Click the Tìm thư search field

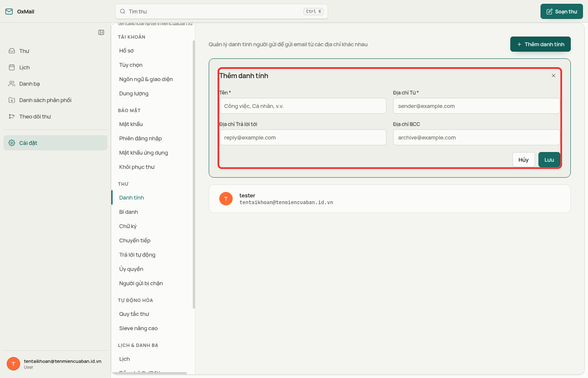(x=221, y=11)
